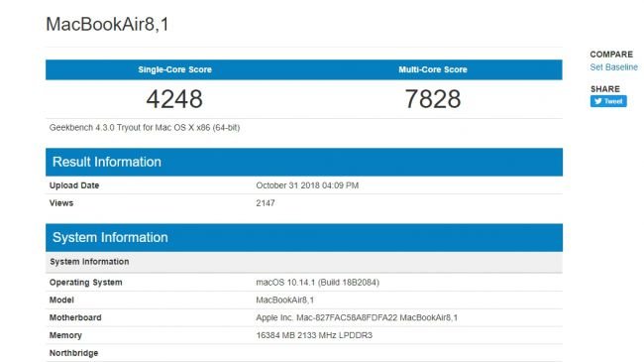Select the multi-core score 7828
The width and height of the screenshot is (644, 362).
[x=433, y=99]
